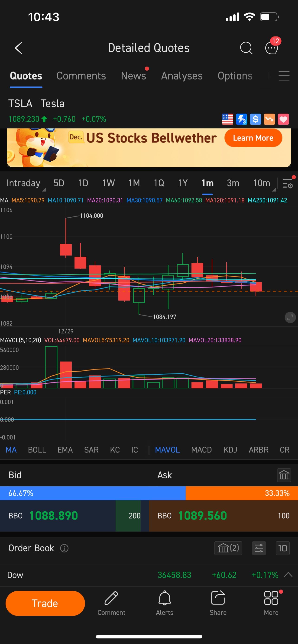Open the More grid icon
298x644 pixels.
(271, 603)
